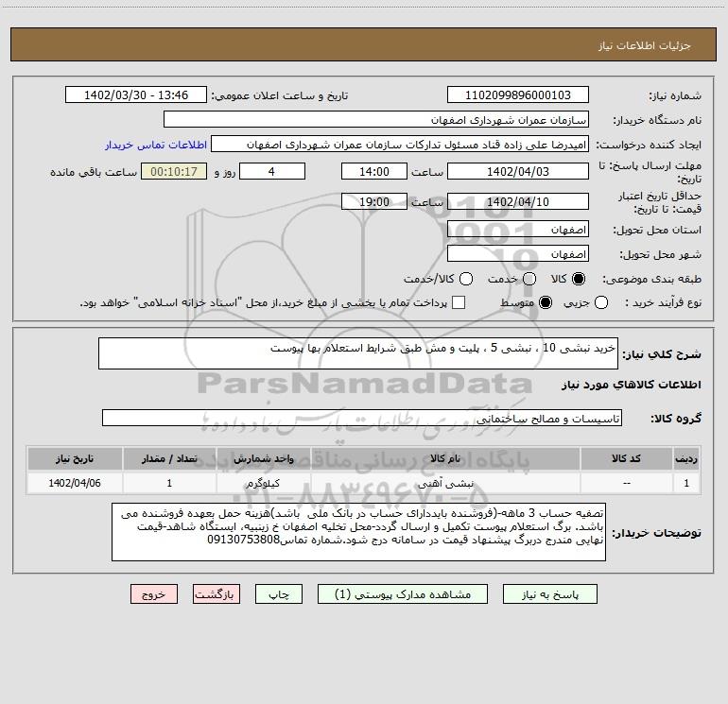Click the جزئیات اطلاعات نیاز header title
Image resolution: width=728 pixels, height=704 pixels.
tap(645, 45)
